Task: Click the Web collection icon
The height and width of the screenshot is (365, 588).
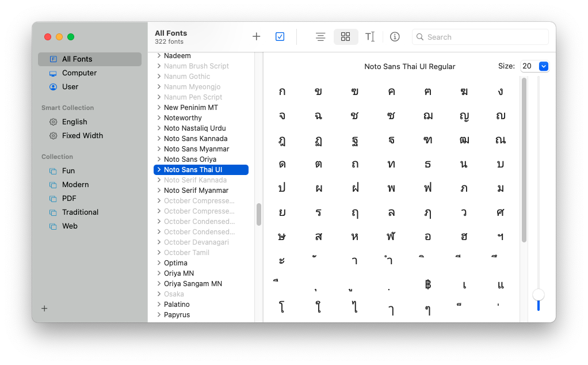Action: tap(54, 227)
